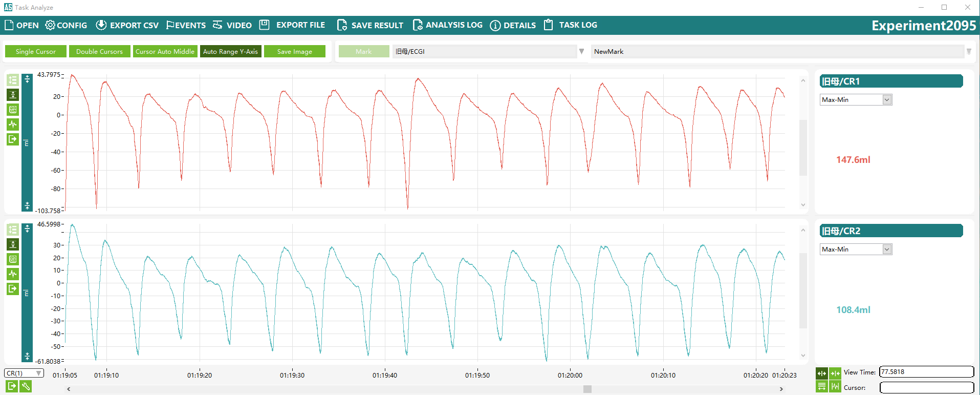This screenshot has width=980, height=395.
Task: Click the grid icon beside the CR2 chart
Action: [x=13, y=259]
